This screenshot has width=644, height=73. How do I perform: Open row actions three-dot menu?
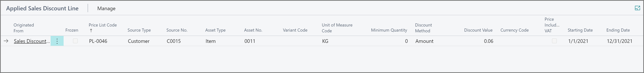coord(57,41)
